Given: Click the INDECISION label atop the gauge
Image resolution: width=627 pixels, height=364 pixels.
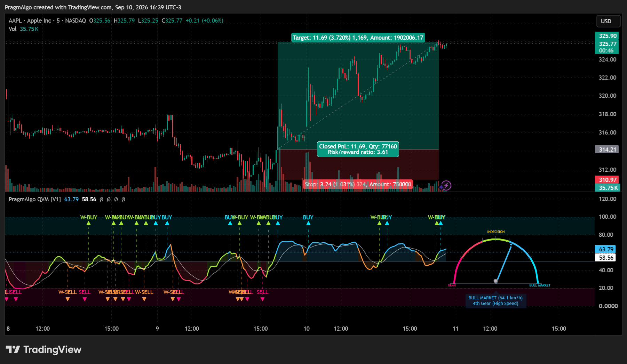Looking at the screenshot, I should pos(496,232).
